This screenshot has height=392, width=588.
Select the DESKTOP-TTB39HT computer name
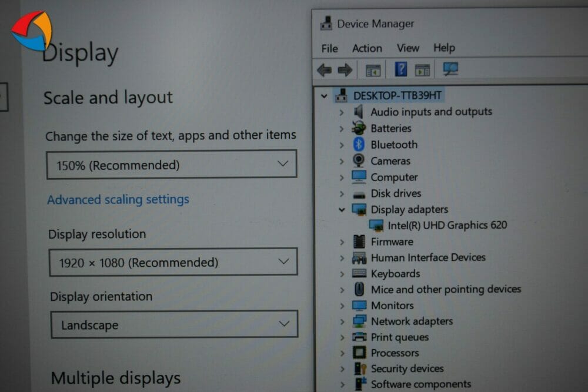click(x=397, y=96)
